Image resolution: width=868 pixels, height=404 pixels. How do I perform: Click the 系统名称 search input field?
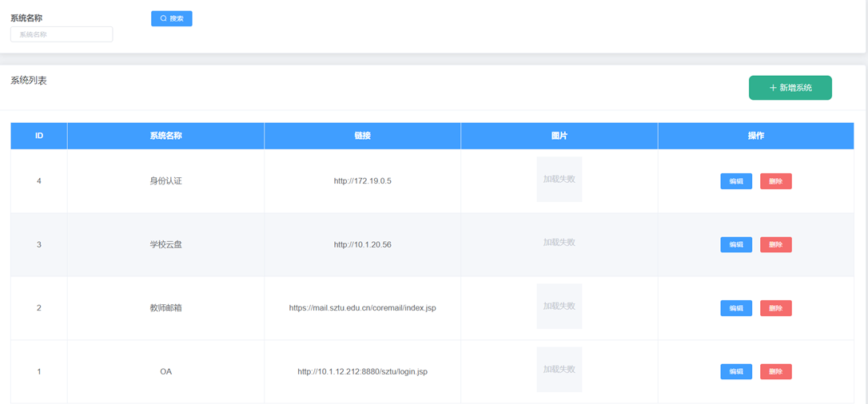pos(62,34)
